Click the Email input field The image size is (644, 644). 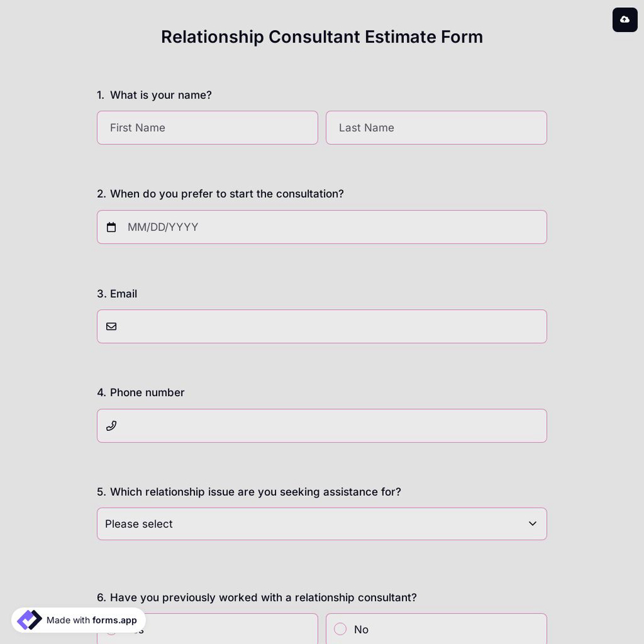(x=322, y=326)
